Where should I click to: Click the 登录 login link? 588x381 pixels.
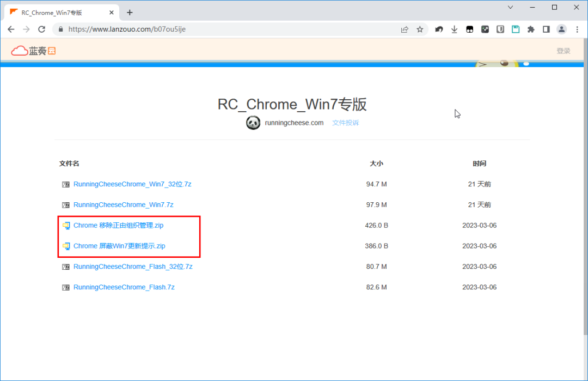pyautogui.click(x=563, y=51)
